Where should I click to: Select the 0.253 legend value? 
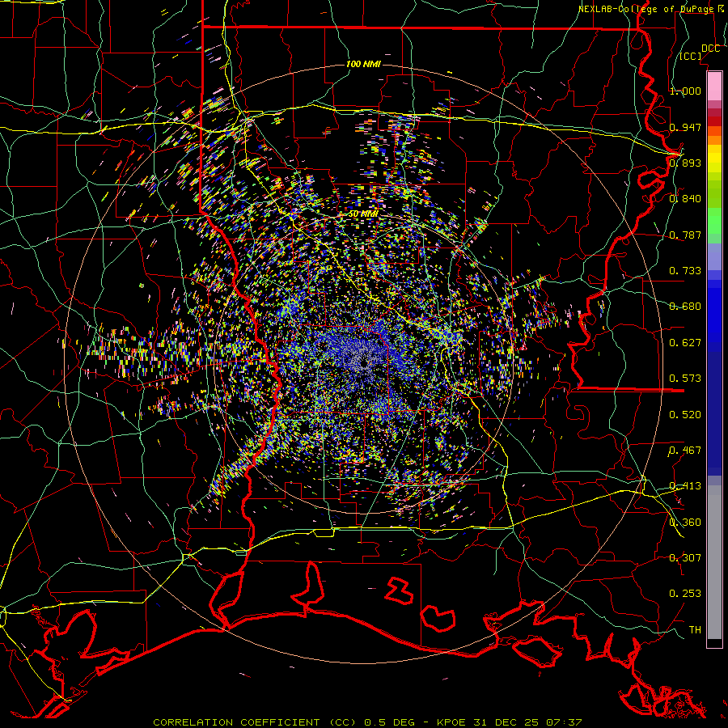click(685, 594)
